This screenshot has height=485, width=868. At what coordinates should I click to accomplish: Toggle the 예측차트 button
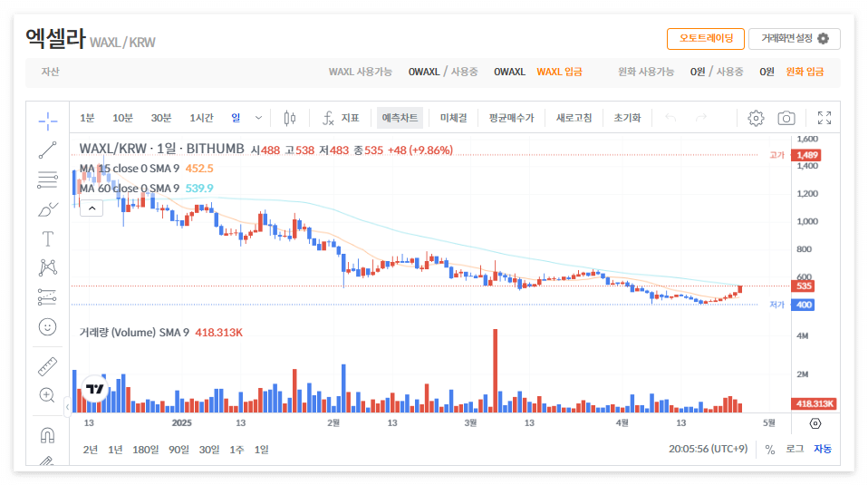tap(400, 118)
